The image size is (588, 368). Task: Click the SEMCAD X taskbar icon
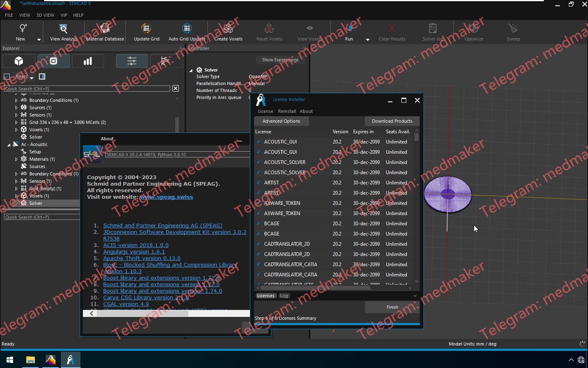[x=51, y=360]
